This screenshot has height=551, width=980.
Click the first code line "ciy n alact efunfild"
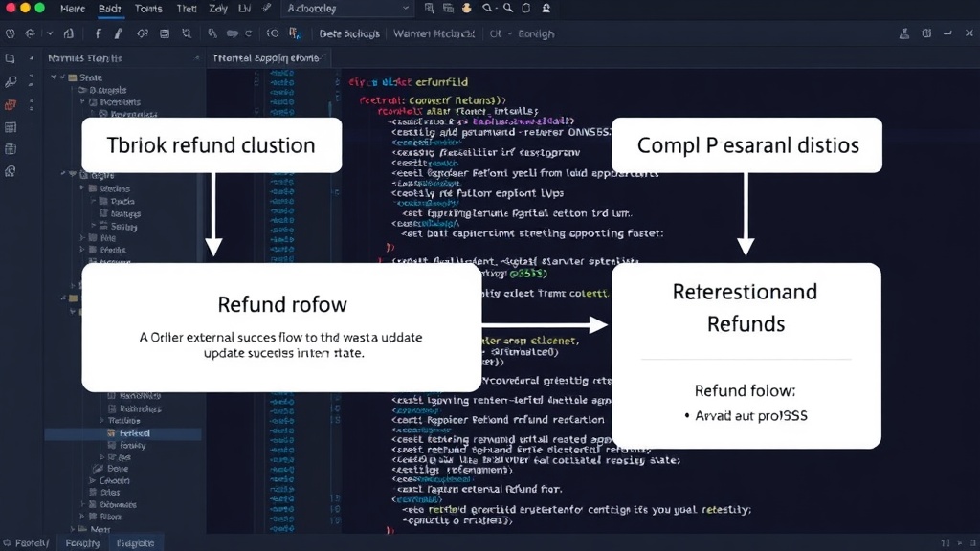pyautogui.click(x=408, y=82)
